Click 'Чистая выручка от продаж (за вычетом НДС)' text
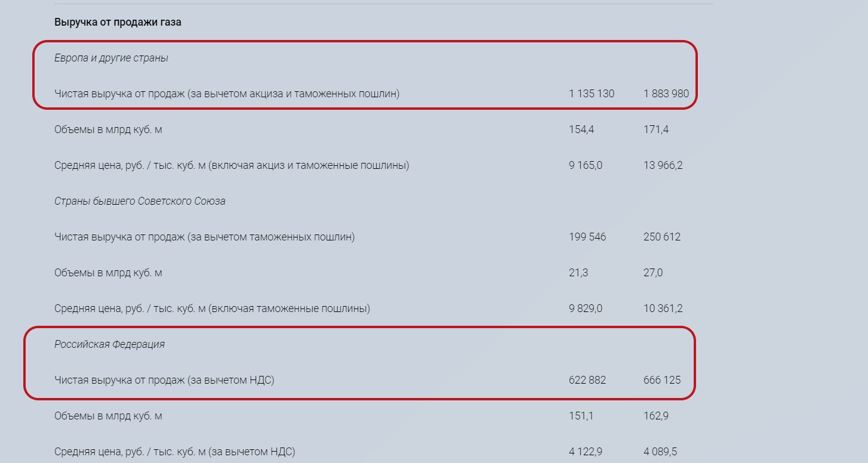This screenshot has height=463, width=868. point(164,380)
